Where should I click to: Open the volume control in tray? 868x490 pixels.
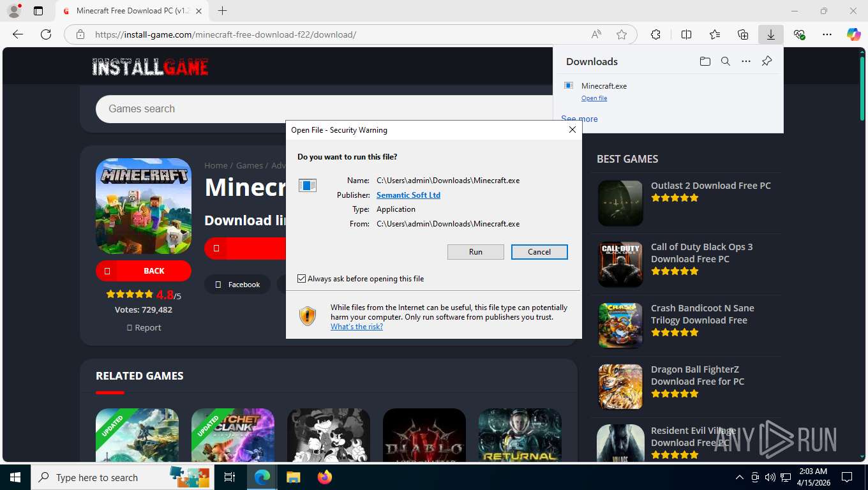pos(770,477)
